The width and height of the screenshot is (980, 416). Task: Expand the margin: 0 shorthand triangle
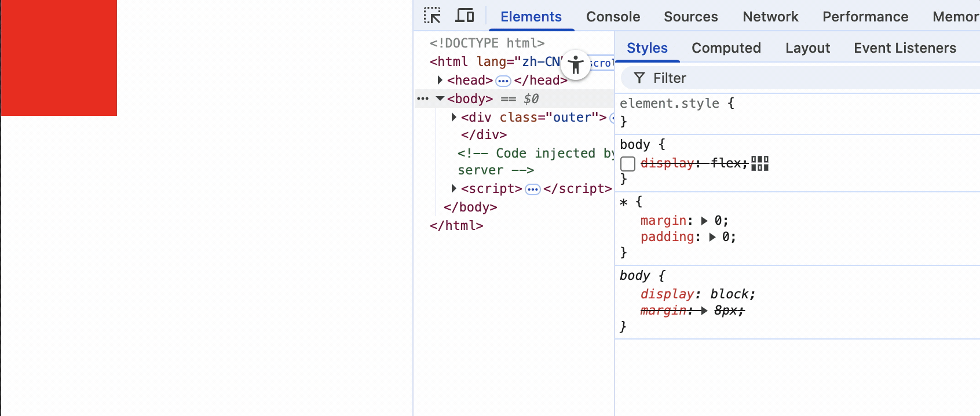(x=704, y=221)
